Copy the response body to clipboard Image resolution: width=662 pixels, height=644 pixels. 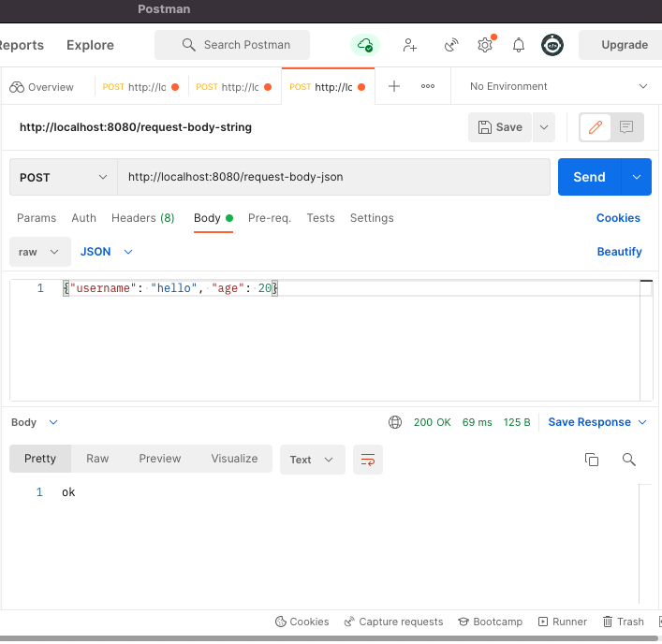[592, 460]
